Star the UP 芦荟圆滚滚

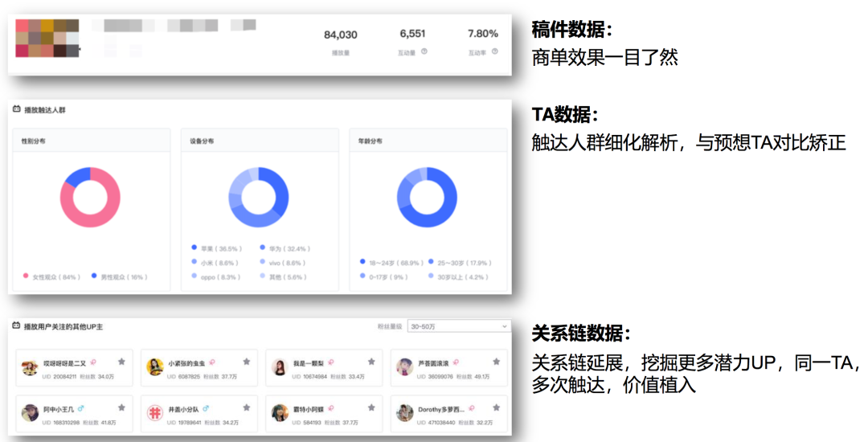497,362
